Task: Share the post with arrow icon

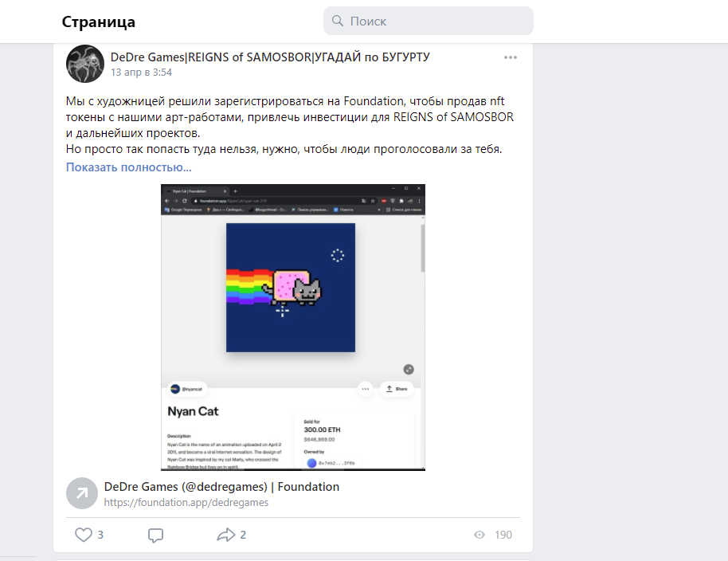Action: pos(226,535)
